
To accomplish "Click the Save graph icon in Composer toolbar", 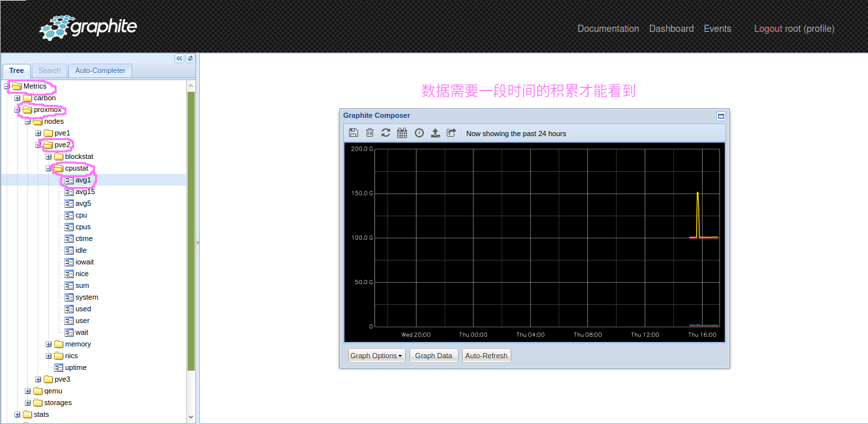I will (354, 133).
